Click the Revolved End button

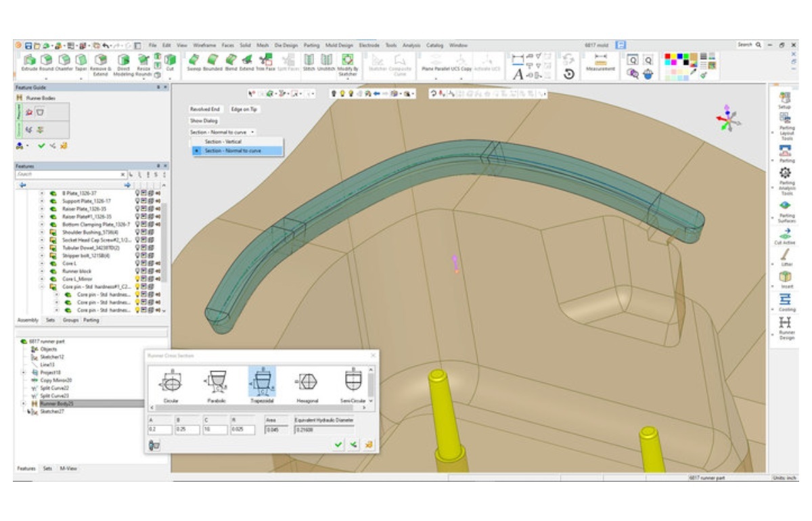[206, 109]
